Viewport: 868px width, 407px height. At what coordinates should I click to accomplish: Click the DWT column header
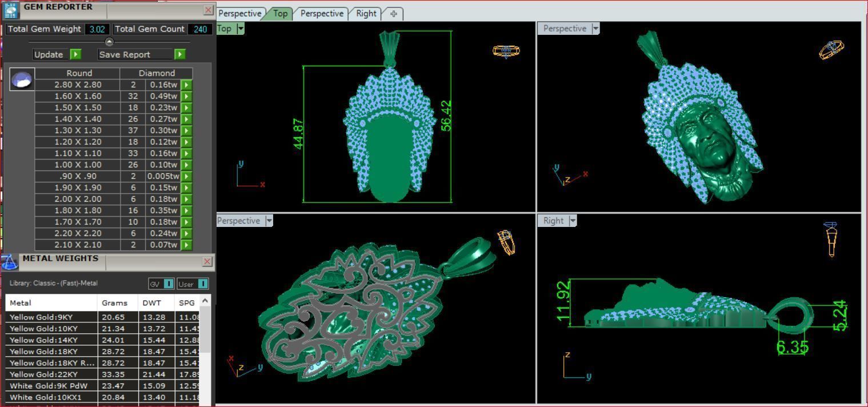click(157, 303)
